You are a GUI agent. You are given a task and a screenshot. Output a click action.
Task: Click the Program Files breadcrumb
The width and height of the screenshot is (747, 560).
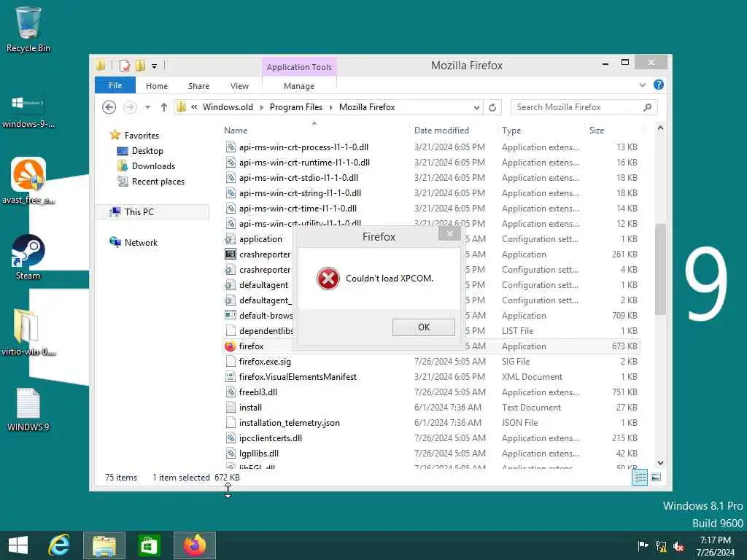[296, 107]
